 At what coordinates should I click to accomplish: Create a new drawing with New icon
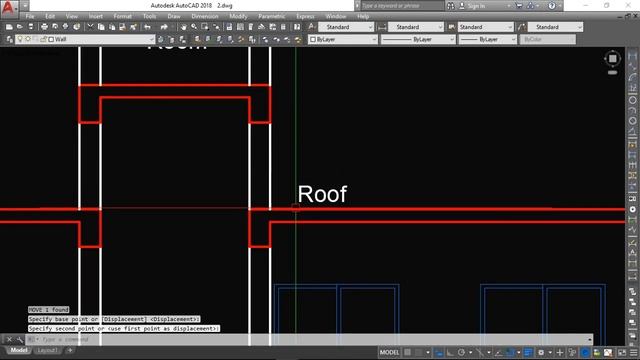coord(9,27)
